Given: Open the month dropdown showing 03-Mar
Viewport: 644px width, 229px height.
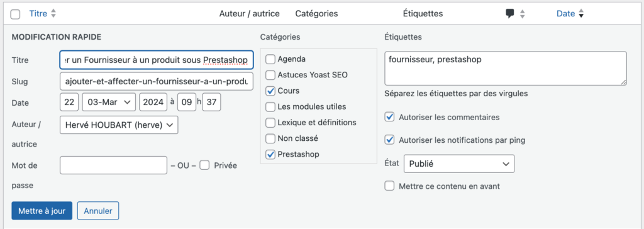Looking at the screenshot, I should [109, 103].
